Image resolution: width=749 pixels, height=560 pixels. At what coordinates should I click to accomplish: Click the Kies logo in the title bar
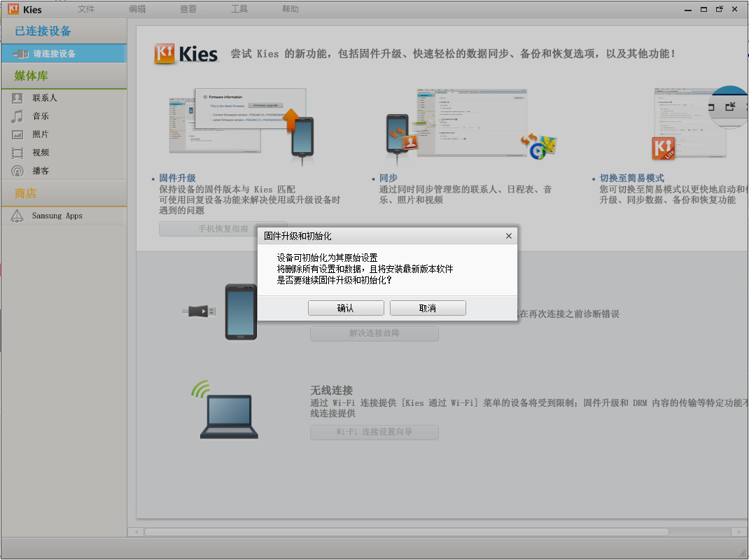point(13,9)
